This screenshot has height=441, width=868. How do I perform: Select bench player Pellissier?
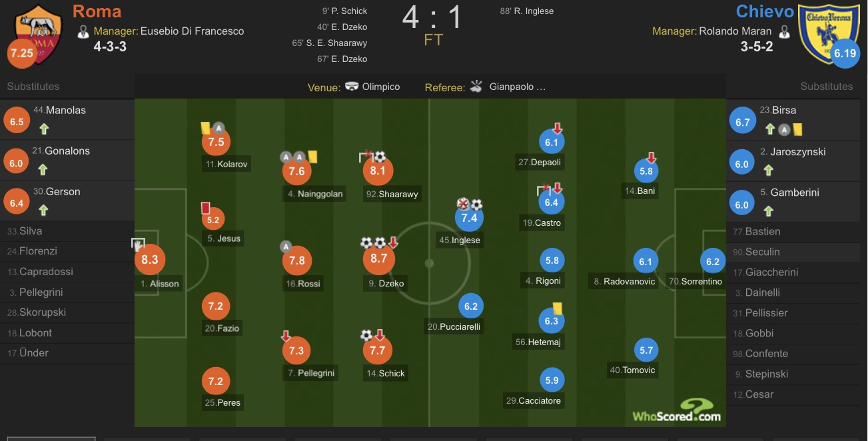tap(760, 313)
